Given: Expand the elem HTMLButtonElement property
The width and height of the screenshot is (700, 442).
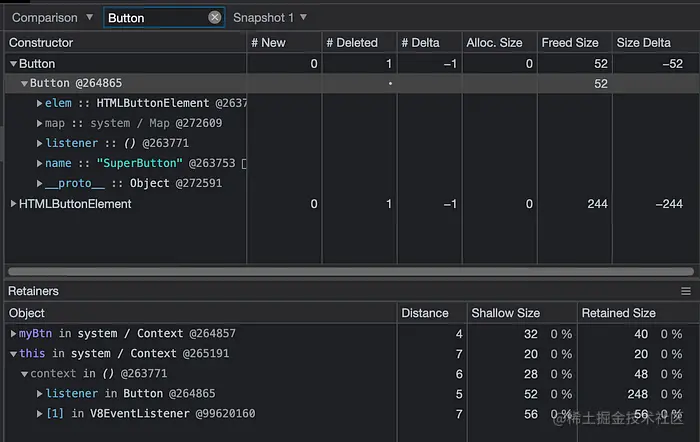Looking at the screenshot, I should click(x=40, y=104).
